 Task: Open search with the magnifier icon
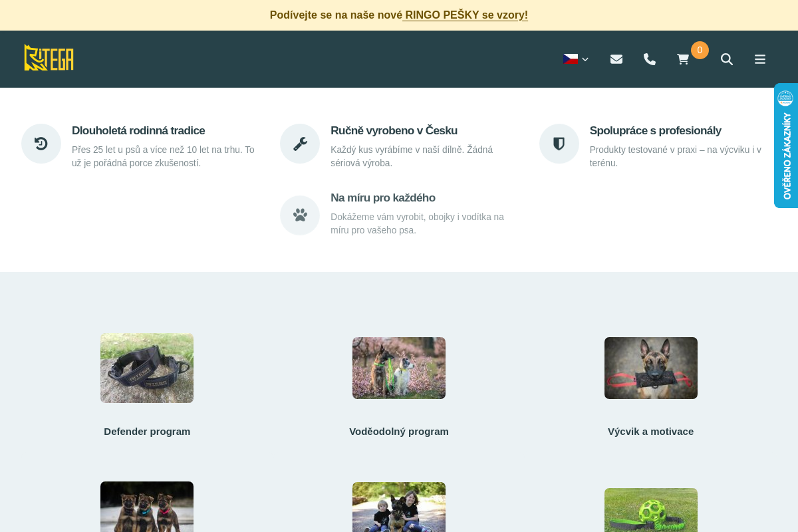click(727, 59)
